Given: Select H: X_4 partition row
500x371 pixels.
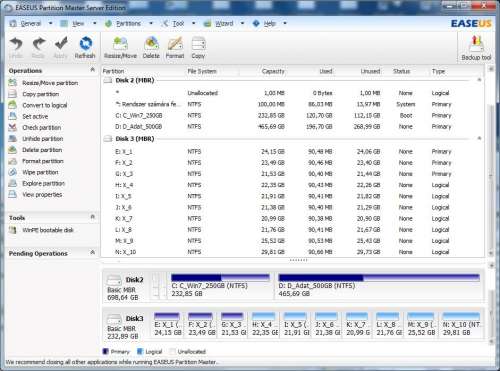Looking at the screenshot, I should (x=292, y=185).
